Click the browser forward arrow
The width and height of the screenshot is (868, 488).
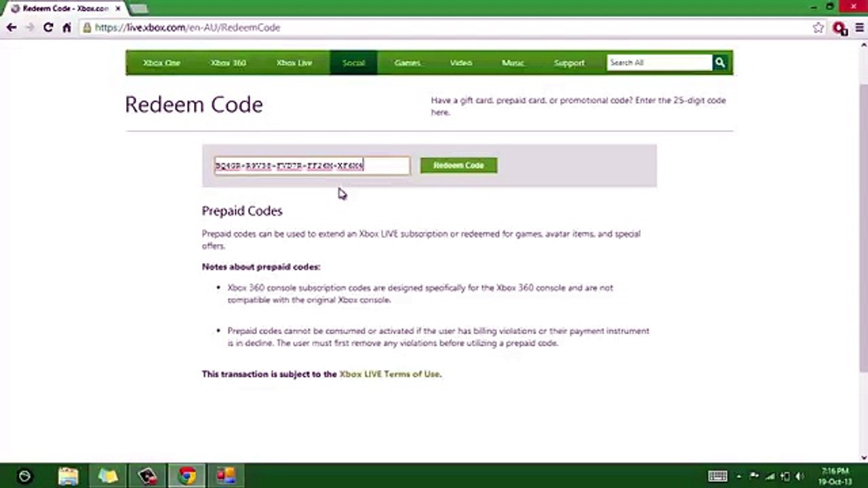point(30,28)
